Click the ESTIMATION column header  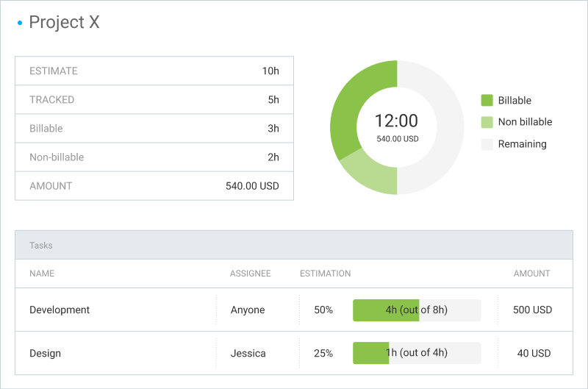tap(325, 274)
